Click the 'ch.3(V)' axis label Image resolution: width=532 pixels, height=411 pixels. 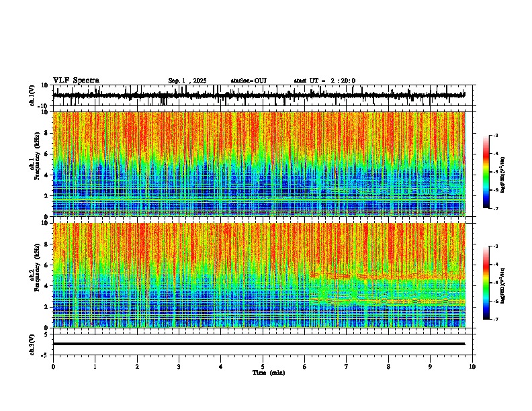[x=32, y=345]
